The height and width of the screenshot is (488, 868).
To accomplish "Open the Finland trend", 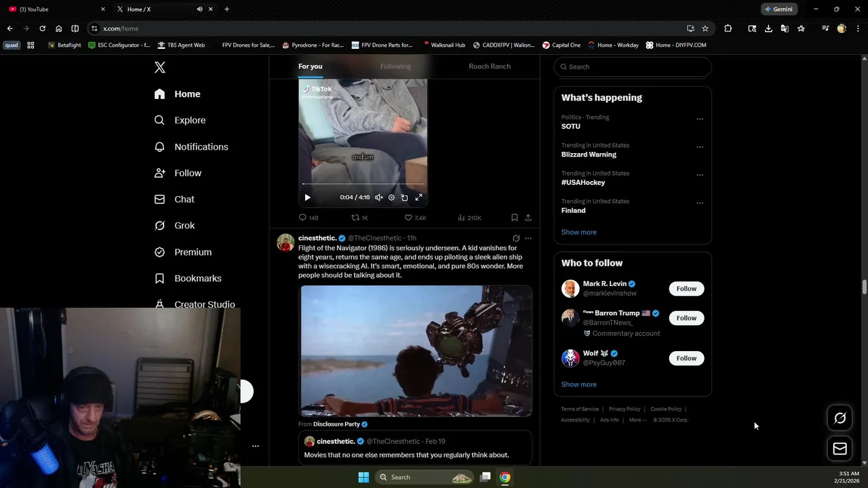I will pos(573,210).
